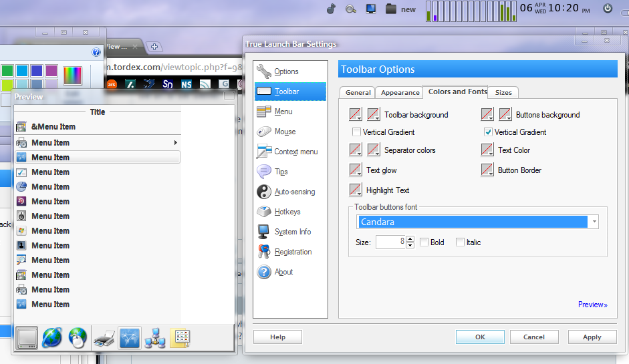
Task: Open the Hotkeys settings page
Action: [287, 212]
